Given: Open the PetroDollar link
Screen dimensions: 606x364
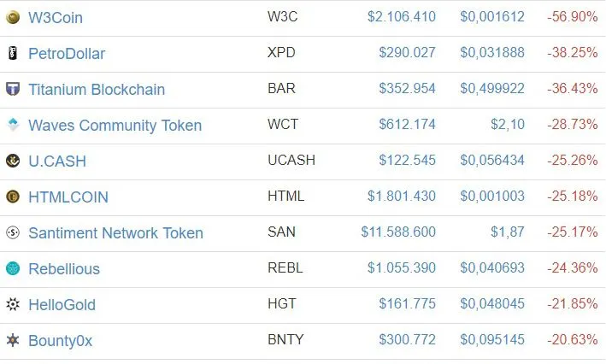Looking at the screenshot, I should (67, 53).
